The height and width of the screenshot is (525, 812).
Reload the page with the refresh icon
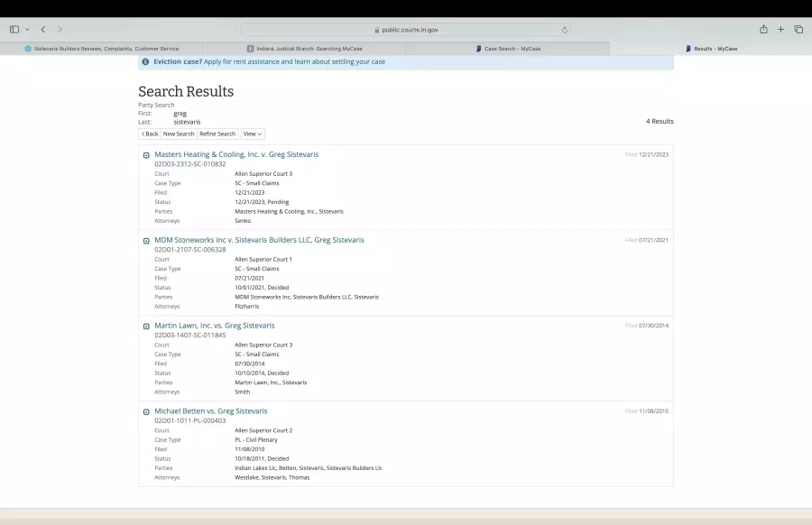pos(565,30)
